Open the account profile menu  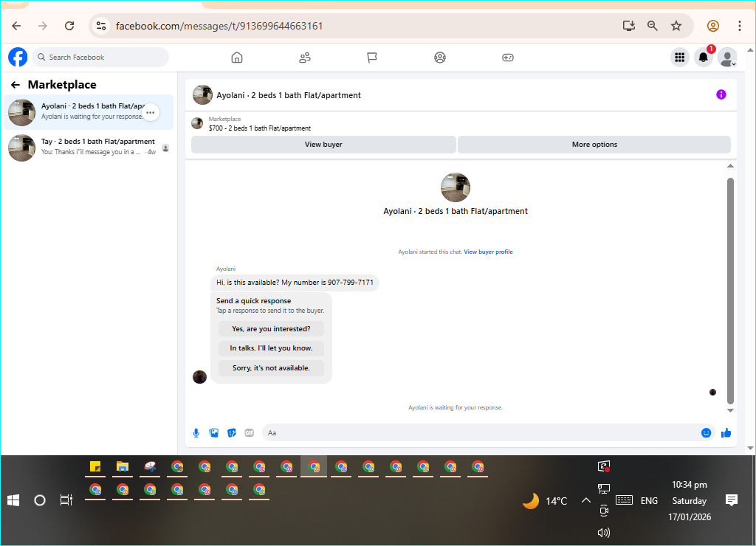point(727,58)
